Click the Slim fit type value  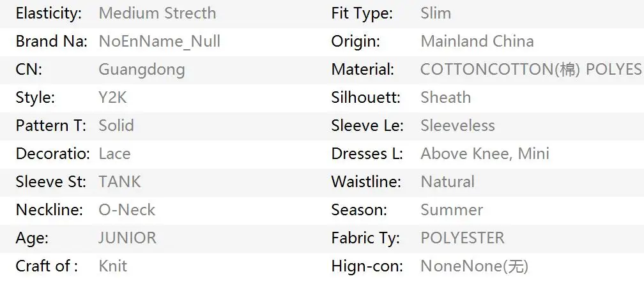pyautogui.click(x=435, y=13)
